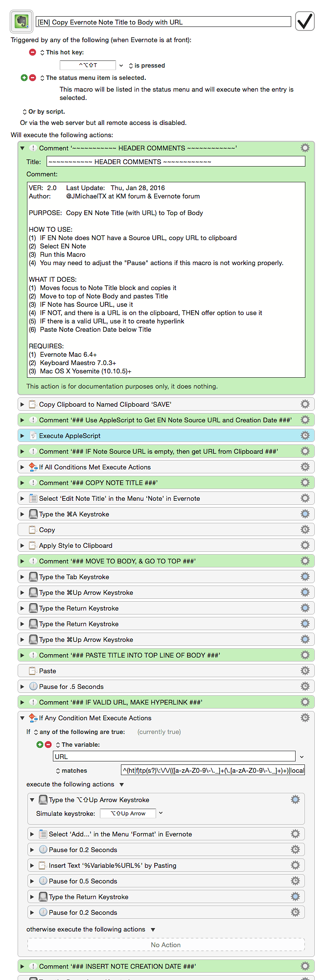Screen dimensions: 325x980
Task: Open gear menu for Insert Text by Pasting
Action: [x=295, y=865]
